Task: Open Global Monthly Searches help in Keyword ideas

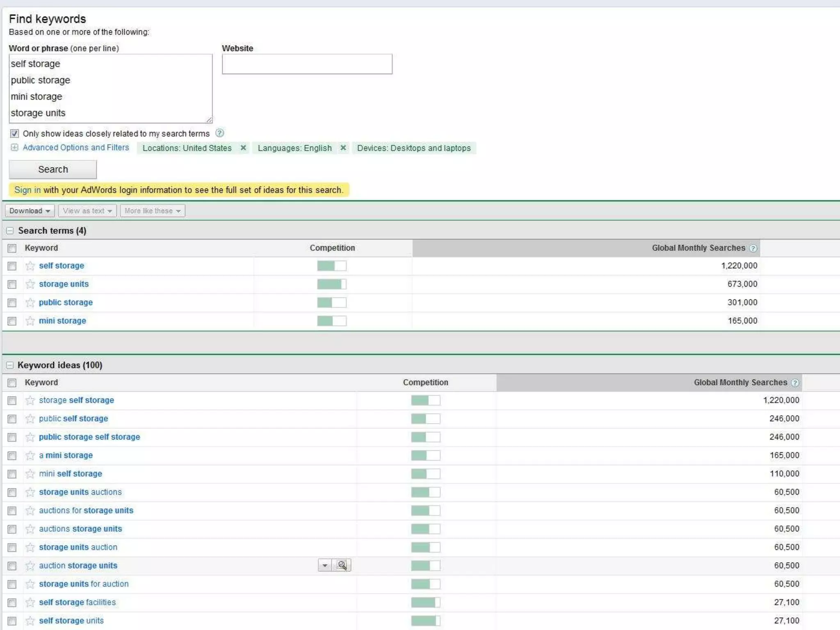Action: click(795, 383)
